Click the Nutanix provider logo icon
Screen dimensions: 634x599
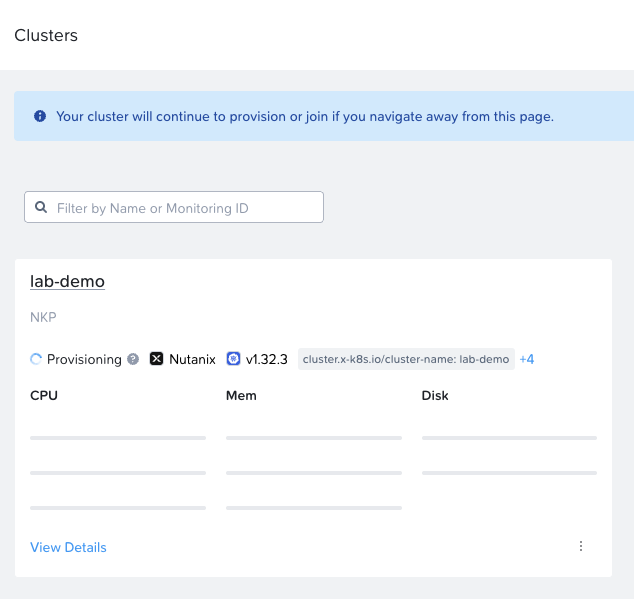[156, 359]
